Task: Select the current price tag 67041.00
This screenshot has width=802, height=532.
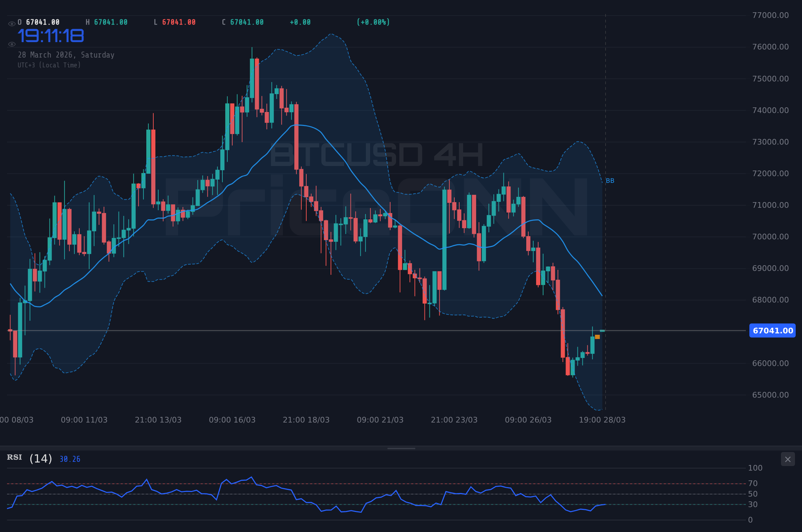Action: [772, 331]
